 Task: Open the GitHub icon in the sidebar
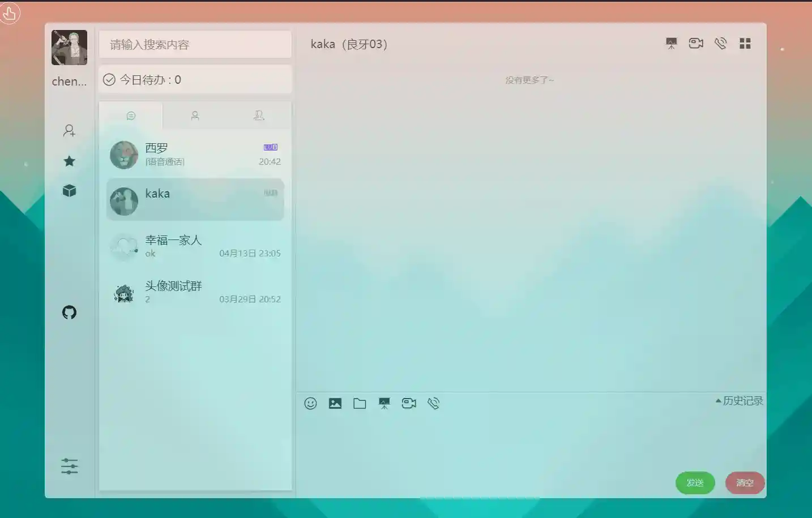[69, 312]
